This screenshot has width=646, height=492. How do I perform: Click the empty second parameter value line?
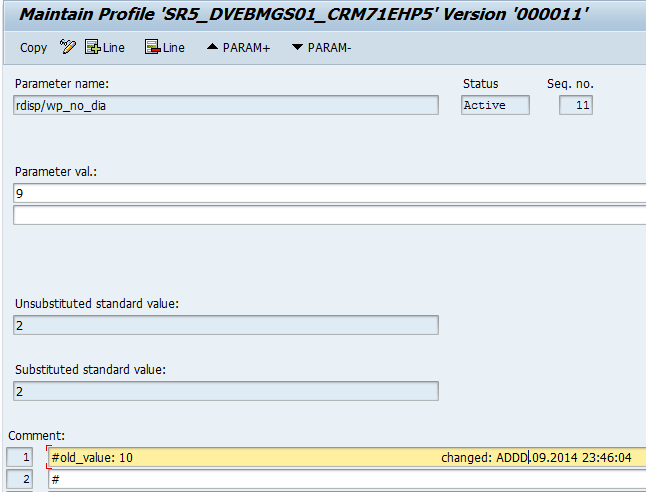(x=330, y=215)
